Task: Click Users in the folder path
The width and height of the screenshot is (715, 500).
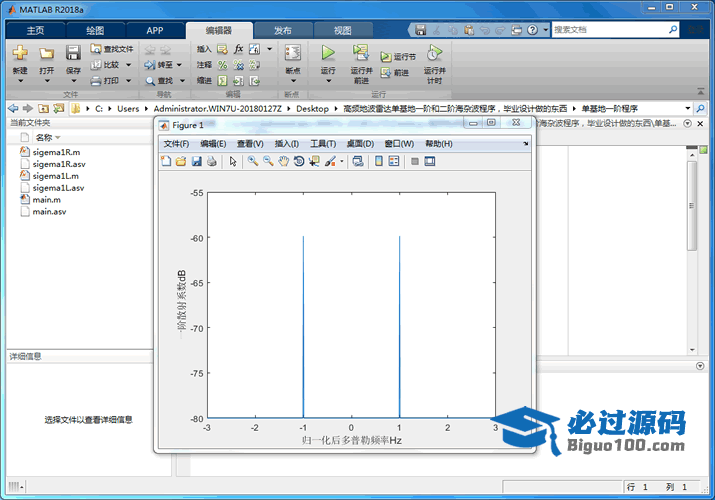Action: (x=128, y=108)
